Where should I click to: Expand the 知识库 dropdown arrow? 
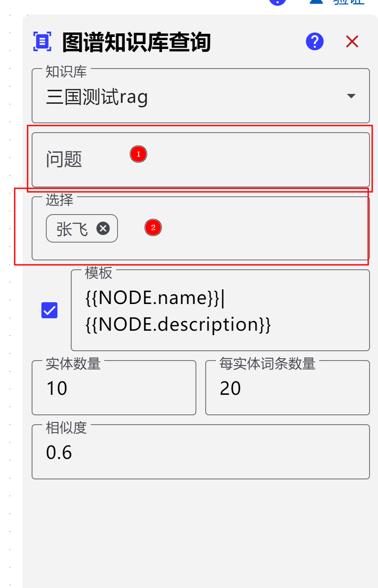351,96
